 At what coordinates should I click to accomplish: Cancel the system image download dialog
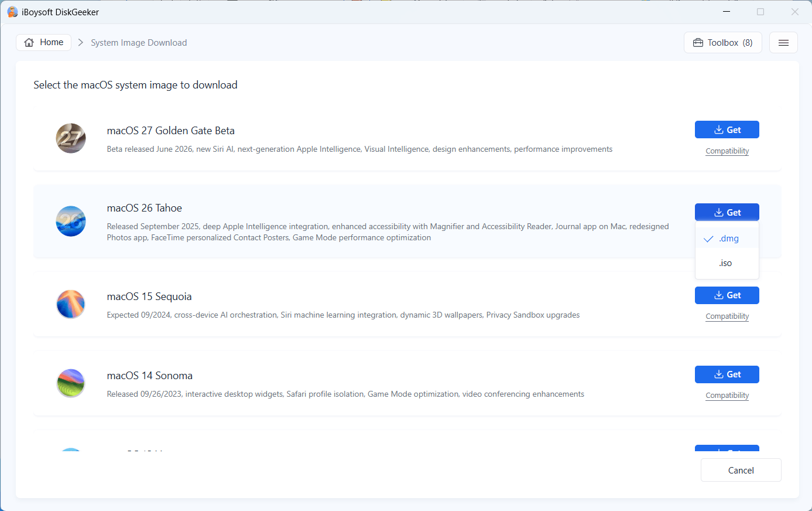click(x=741, y=470)
